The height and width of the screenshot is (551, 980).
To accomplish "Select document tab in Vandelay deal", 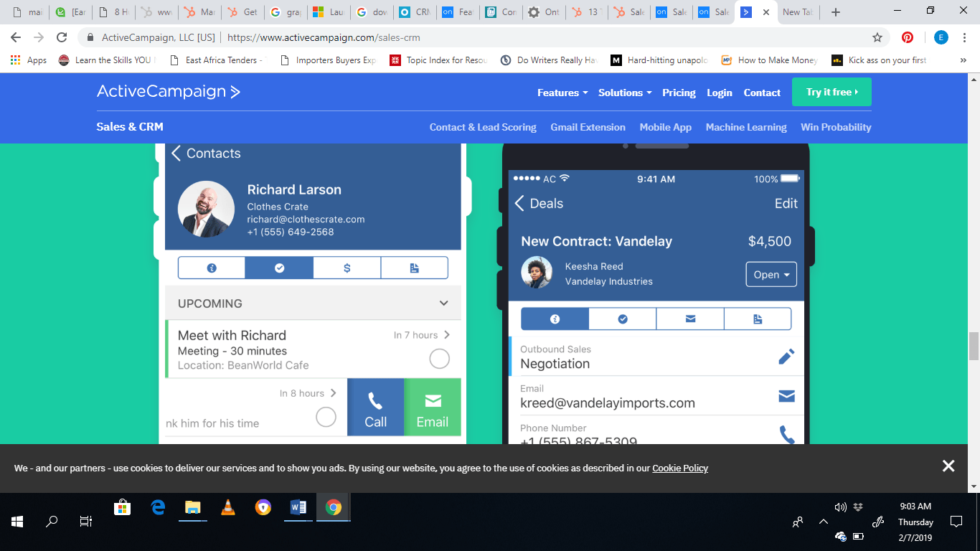I will coord(758,319).
